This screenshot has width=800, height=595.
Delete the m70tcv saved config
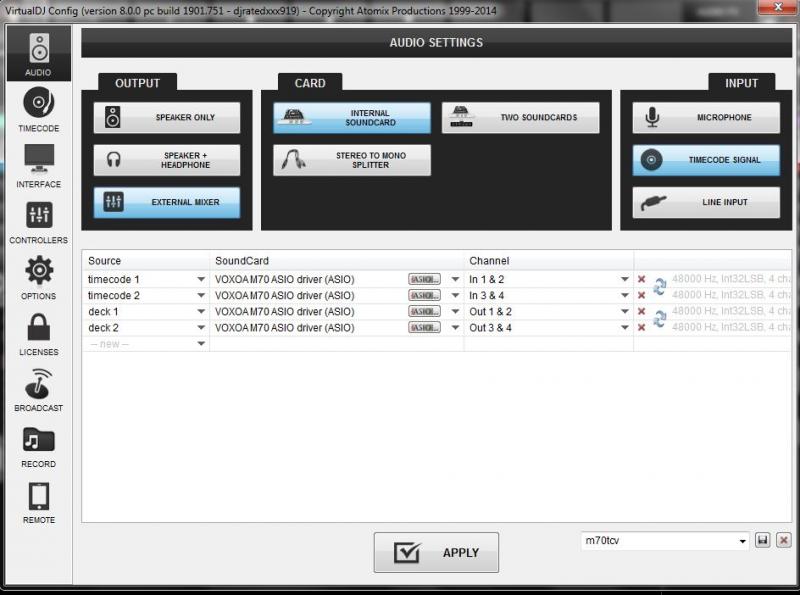[x=784, y=540]
